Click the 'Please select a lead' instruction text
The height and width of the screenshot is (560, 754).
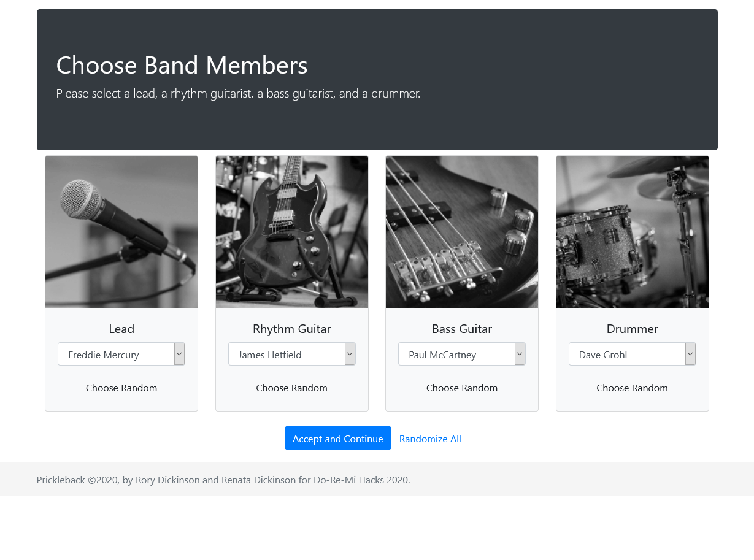click(238, 94)
